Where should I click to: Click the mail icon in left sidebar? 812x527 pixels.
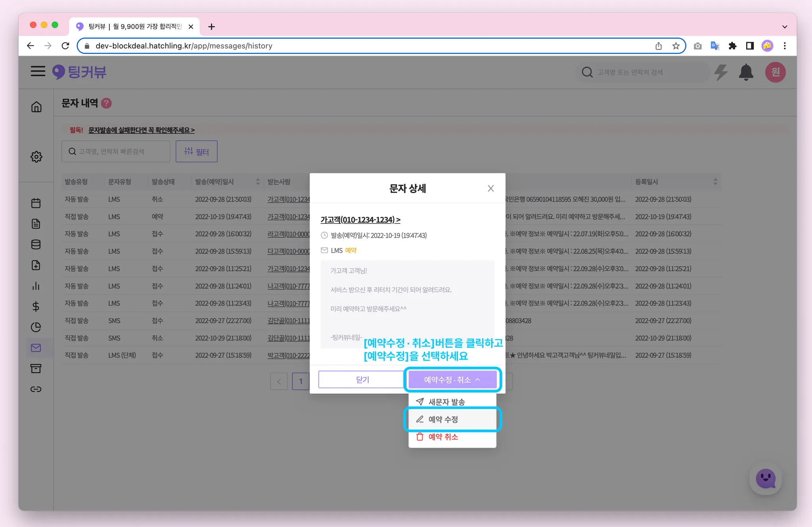(x=36, y=348)
